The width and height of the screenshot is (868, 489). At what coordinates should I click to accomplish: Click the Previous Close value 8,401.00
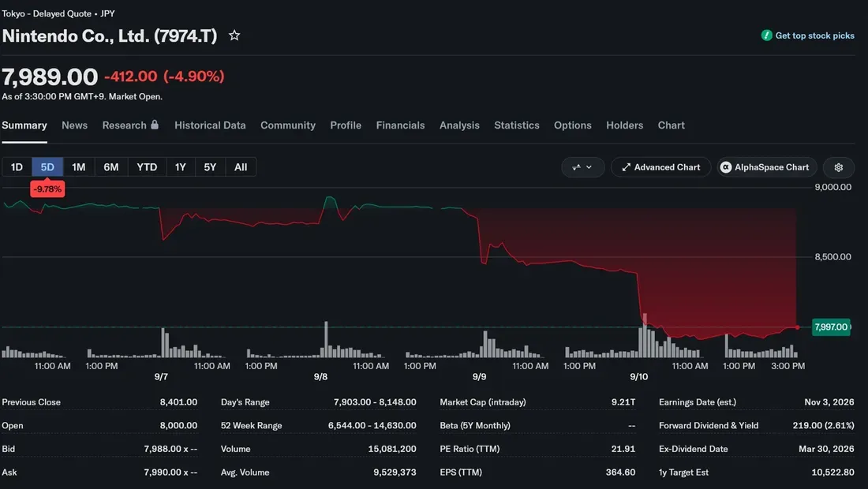coord(178,402)
